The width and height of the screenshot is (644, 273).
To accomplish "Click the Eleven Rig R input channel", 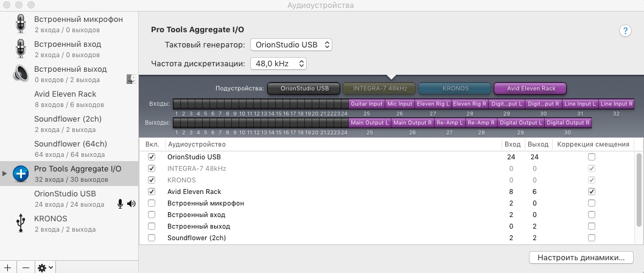I will tap(470, 104).
